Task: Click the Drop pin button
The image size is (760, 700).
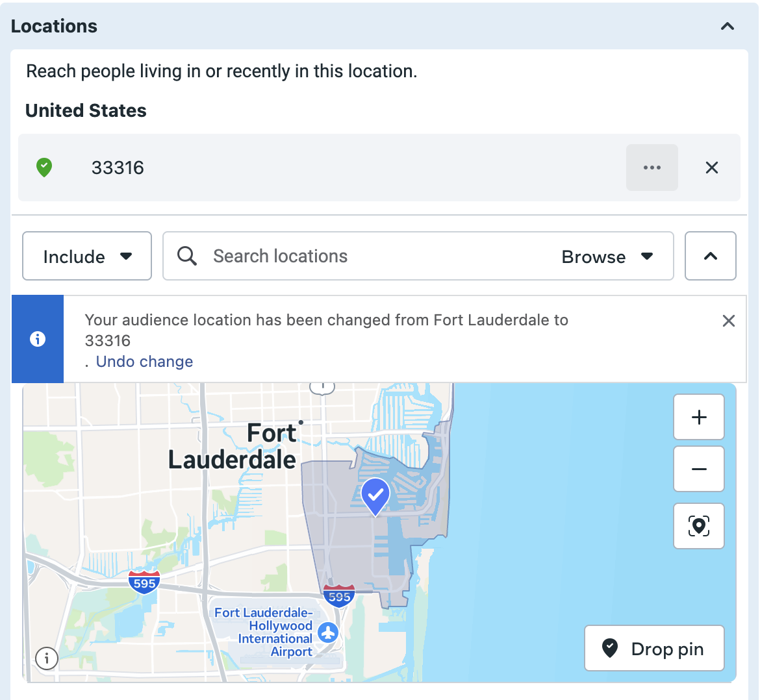Action: point(654,648)
